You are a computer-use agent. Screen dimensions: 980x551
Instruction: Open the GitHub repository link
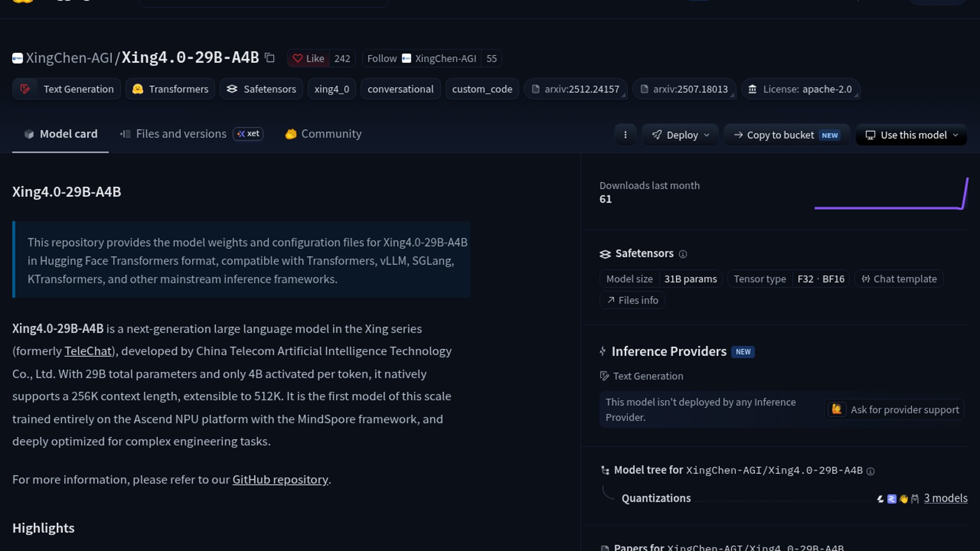[280, 480]
